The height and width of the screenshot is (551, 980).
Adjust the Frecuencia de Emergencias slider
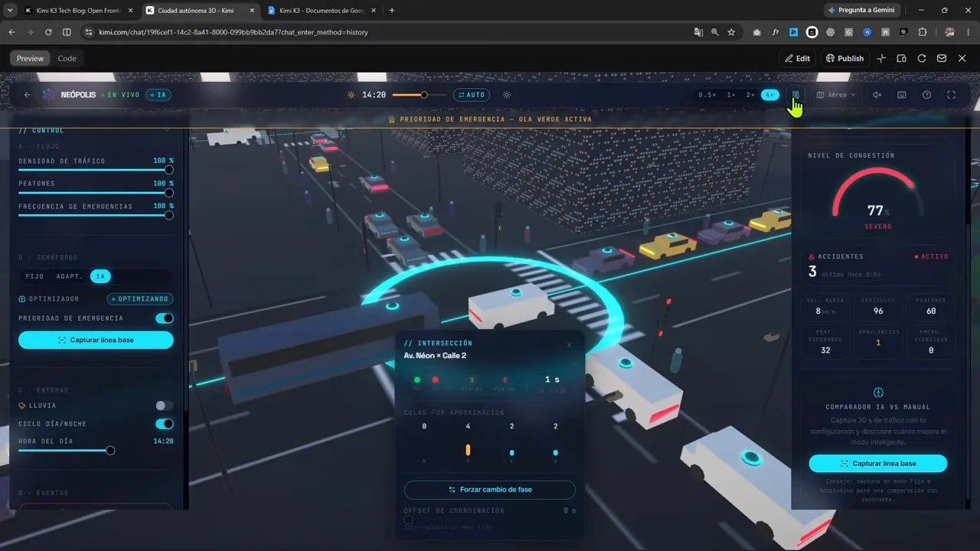pyautogui.click(x=96, y=215)
